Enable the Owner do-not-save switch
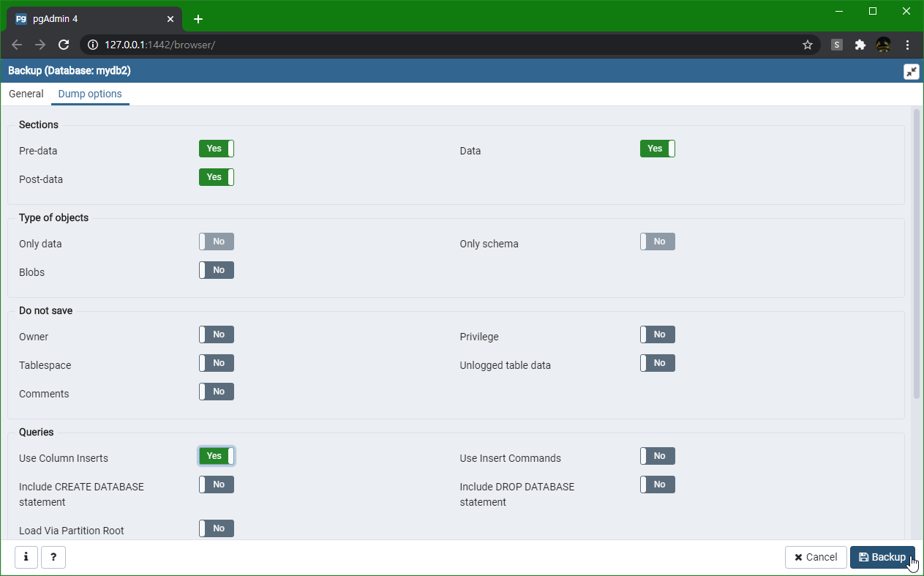Screen dimensions: 924x576 point(217,334)
